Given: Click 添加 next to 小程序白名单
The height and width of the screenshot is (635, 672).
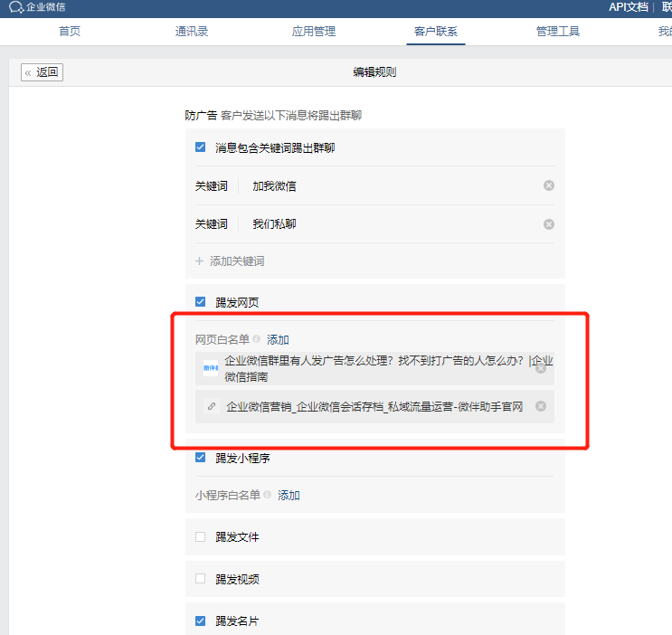Looking at the screenshot, I should (289, 495).
